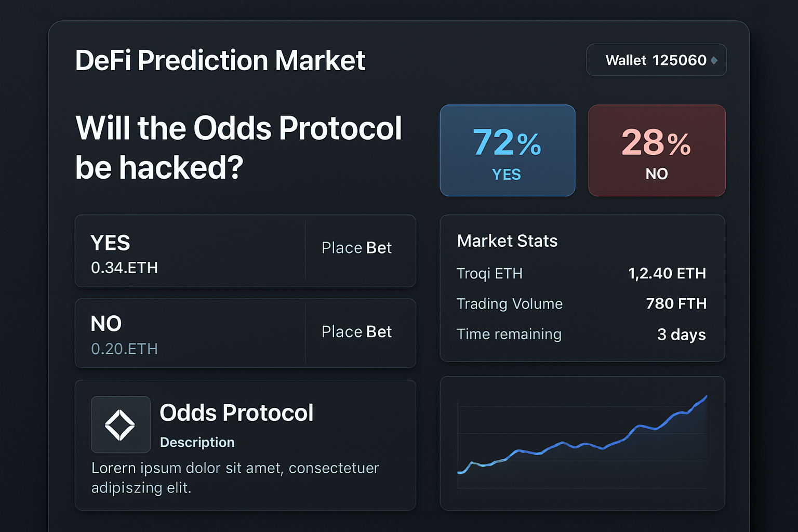
Task: Open the Wallet balance button
Action: point(656,60)
